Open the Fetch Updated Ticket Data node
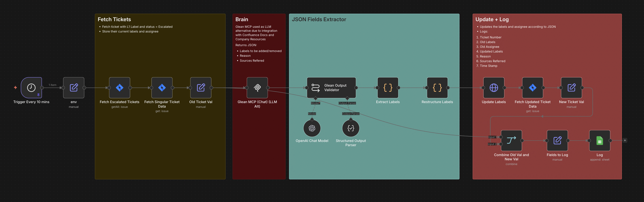 tap(532, 88)
